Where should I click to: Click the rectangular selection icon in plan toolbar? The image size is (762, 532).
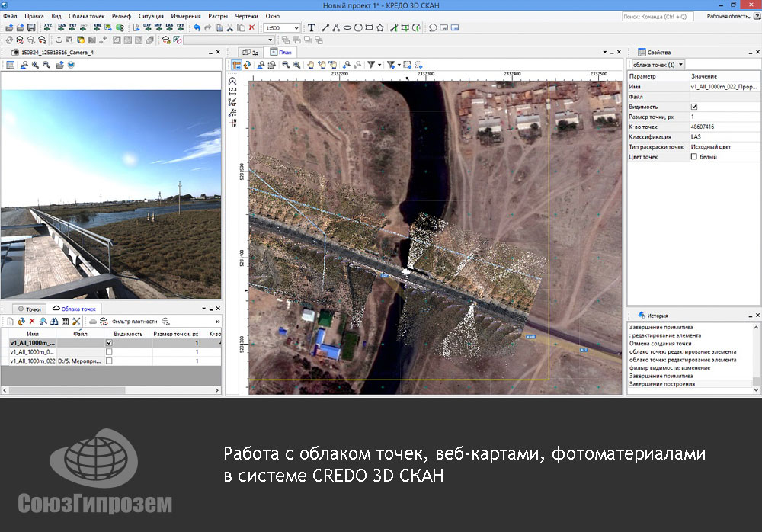pyautogui.click(x=407, y=65)
